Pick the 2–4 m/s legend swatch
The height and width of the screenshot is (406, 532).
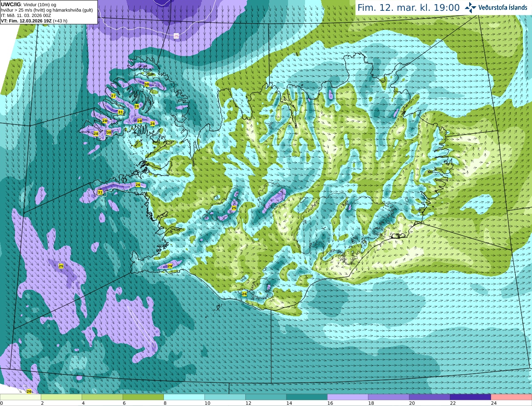pos(62,397)
